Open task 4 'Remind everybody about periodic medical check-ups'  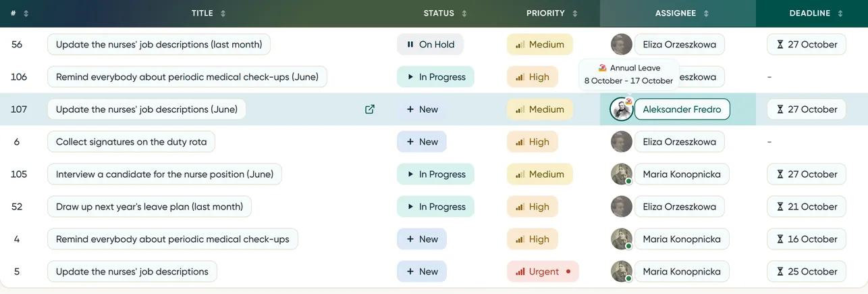point(173,239)
